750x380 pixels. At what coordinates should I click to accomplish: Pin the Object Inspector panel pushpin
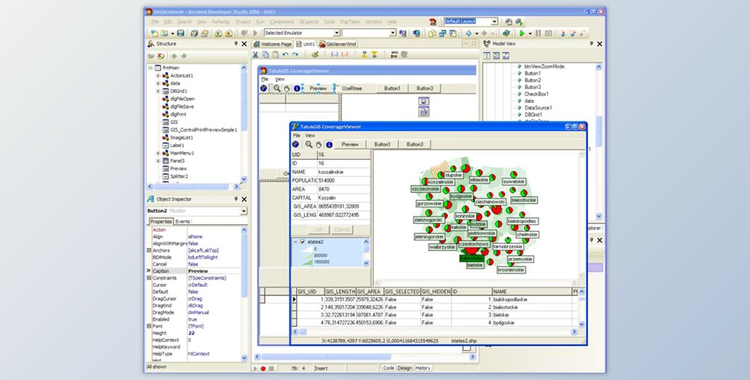[x=236, y=199]
